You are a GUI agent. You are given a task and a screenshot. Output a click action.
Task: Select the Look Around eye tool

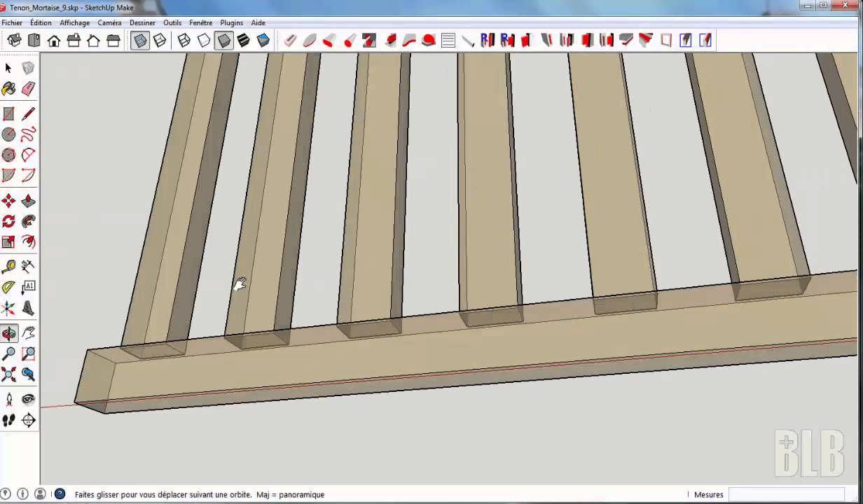28,399
